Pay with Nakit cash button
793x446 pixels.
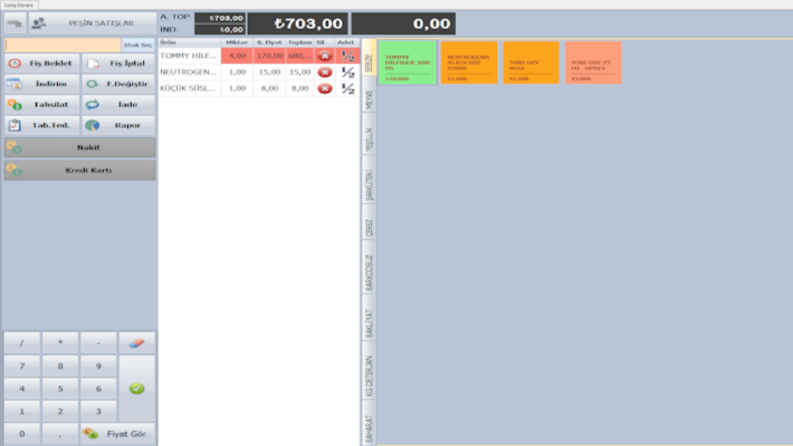pos(80,148)
